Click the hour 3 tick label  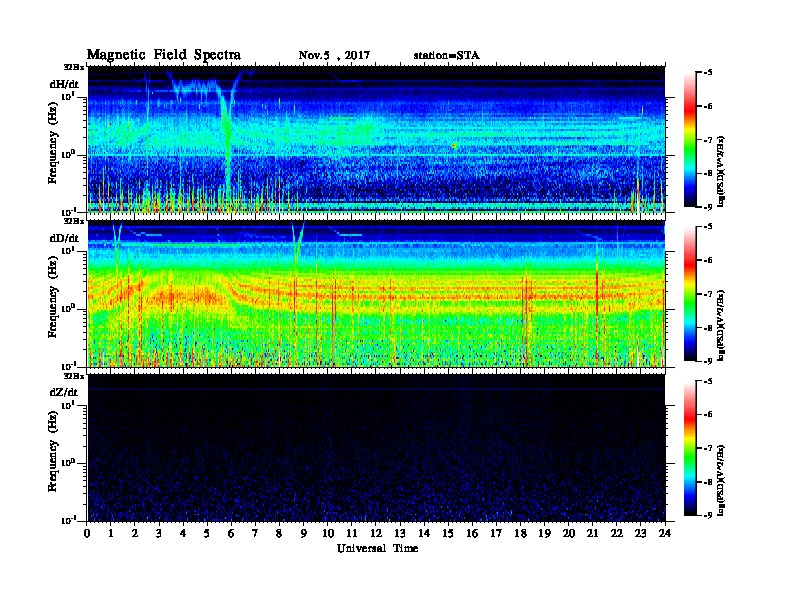(x=159, y=534)
